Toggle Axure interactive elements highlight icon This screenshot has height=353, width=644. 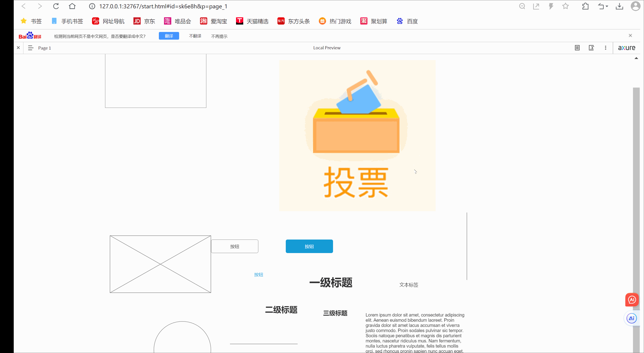coord(591,48)
